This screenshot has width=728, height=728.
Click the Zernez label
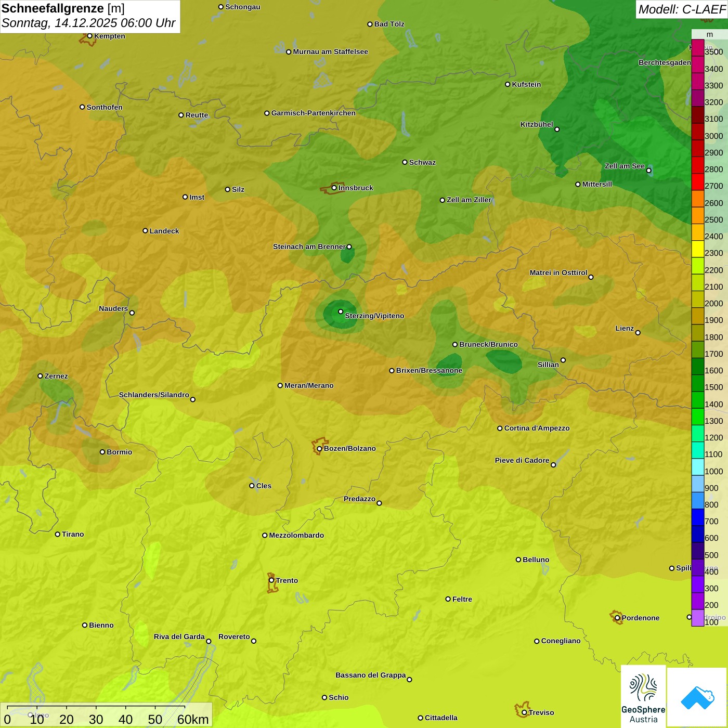(x=56, y=376)
